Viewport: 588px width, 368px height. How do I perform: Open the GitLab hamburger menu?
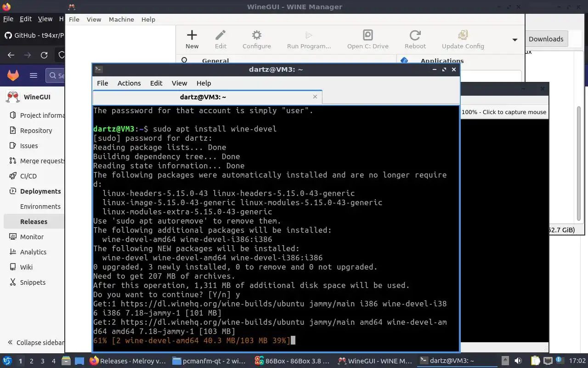tap(33, 75)
